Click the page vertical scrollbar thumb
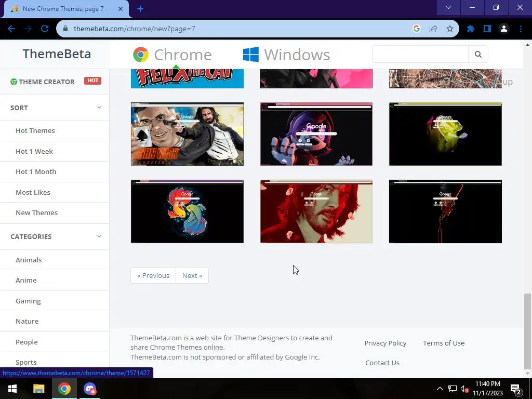The width and height of the screenshot is (532, 399). click(527, 331)
